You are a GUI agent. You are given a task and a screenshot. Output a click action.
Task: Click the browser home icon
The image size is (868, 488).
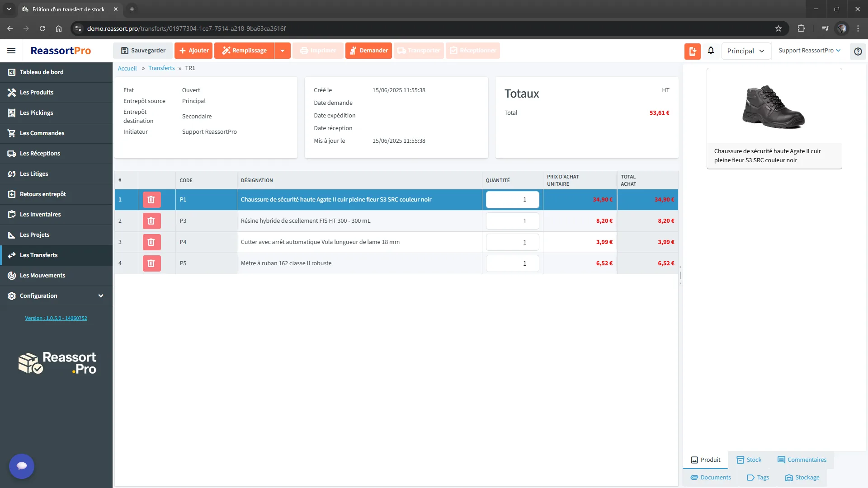coord(59,28)
